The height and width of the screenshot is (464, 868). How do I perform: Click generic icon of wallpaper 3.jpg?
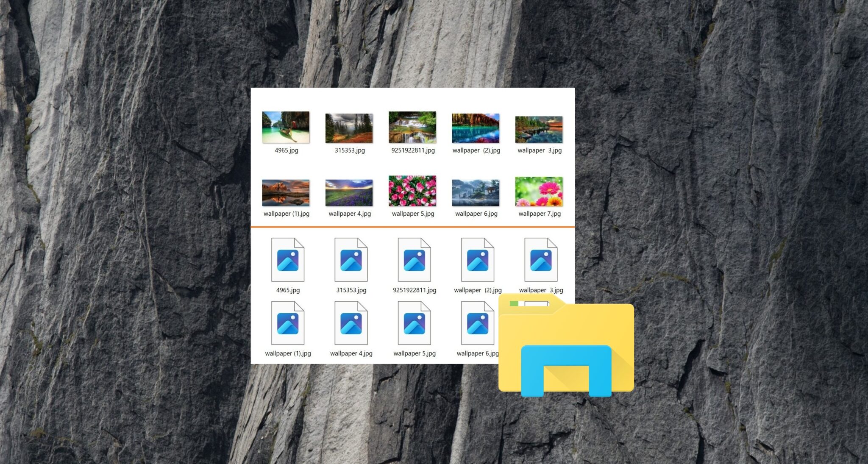coord(541,260)
